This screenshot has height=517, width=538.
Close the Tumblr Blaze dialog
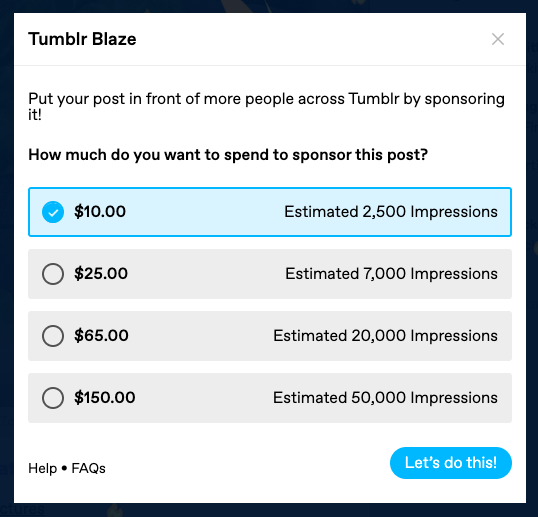pyautogui.click(x=498, y=39)
